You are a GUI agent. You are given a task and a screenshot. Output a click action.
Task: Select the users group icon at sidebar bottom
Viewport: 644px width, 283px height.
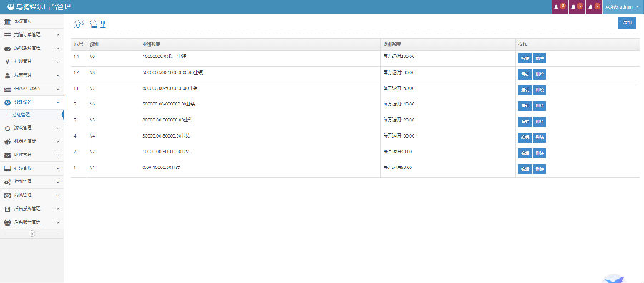pos(7,222)
